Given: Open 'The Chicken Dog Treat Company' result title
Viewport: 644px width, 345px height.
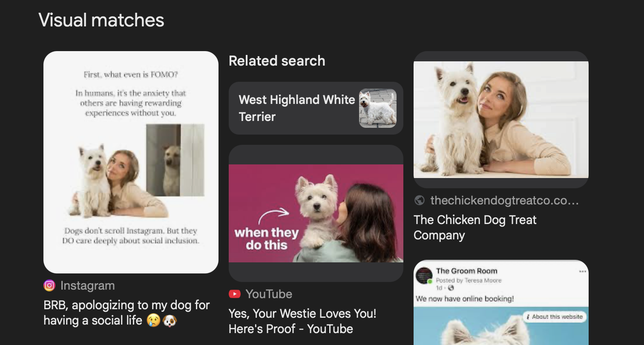Looking at the screenshot, I should (475, 227).
